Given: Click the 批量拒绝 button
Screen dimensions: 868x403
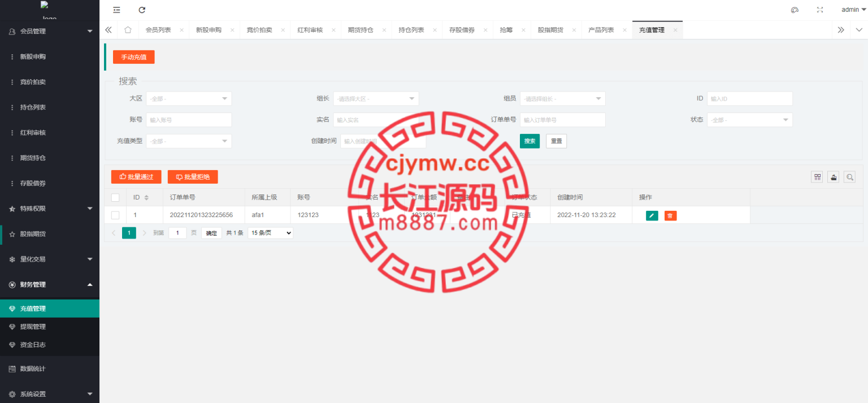Looking at the screenshot, I should (193, 177).
